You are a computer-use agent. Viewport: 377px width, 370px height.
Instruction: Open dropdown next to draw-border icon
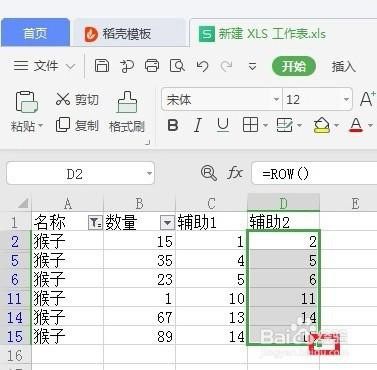[299, 126]
